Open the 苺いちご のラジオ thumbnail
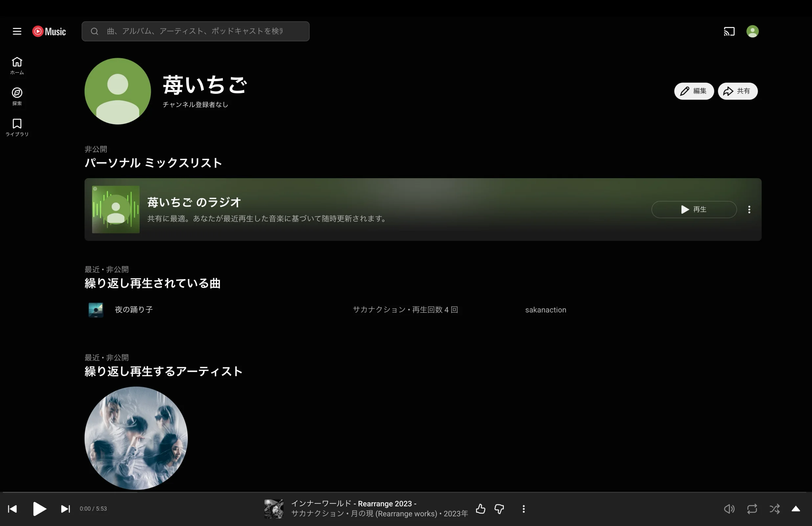The image size is (812, 526). point(116,209)
